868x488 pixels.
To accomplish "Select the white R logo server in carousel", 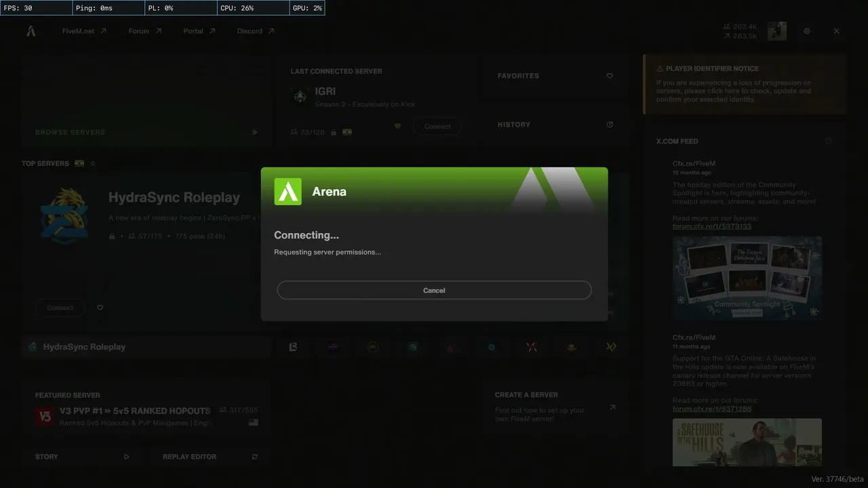I will (x=293, y=347).
